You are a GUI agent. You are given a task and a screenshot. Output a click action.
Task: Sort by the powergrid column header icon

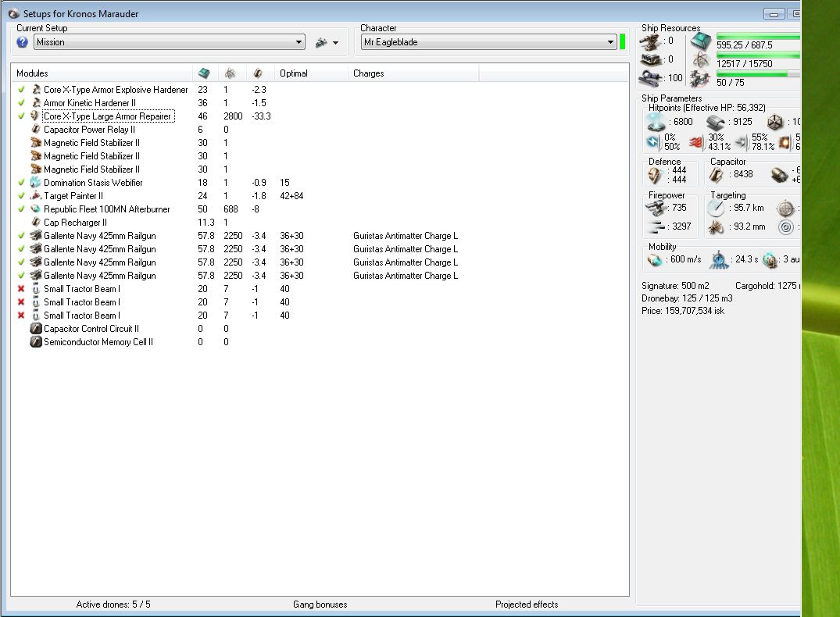click(x=230, y=73)
